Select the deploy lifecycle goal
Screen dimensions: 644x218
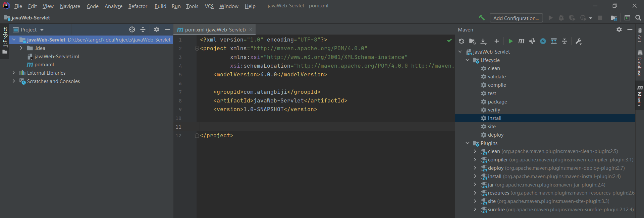pos(495,135)
